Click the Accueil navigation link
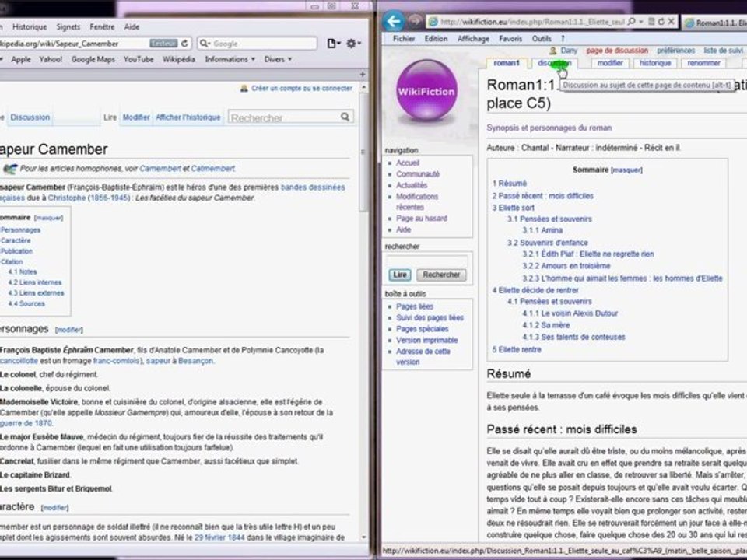 click(x=407, y=163)
